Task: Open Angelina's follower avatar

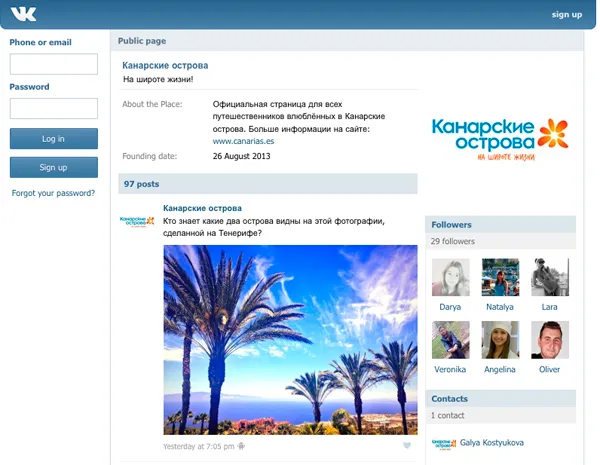Action: pos(500,340)
